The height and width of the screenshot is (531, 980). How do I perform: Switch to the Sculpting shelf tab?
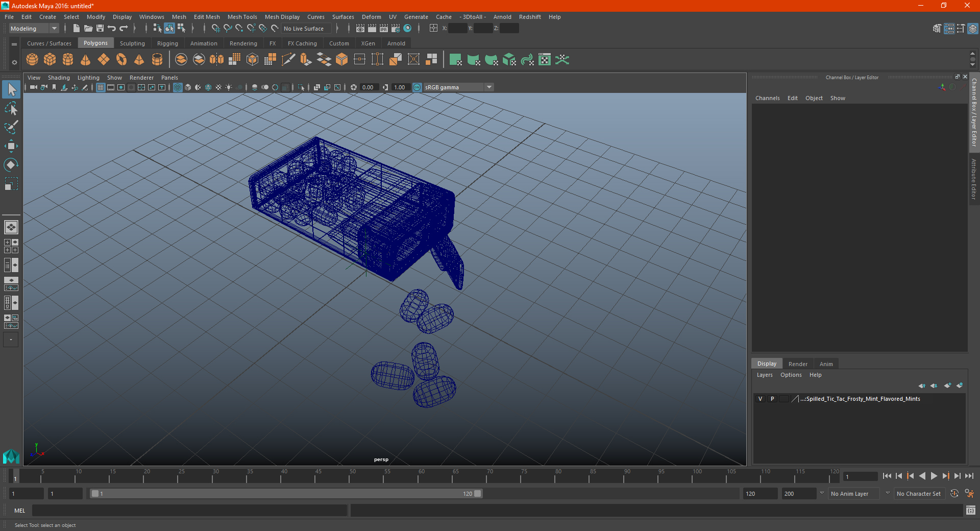pyautogui.click(x=132, y=43)
